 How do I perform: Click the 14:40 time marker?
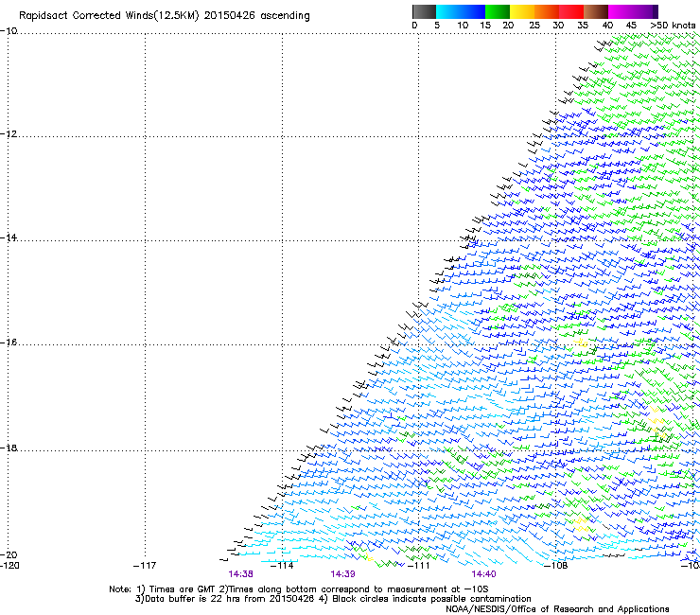click(484, 574)
